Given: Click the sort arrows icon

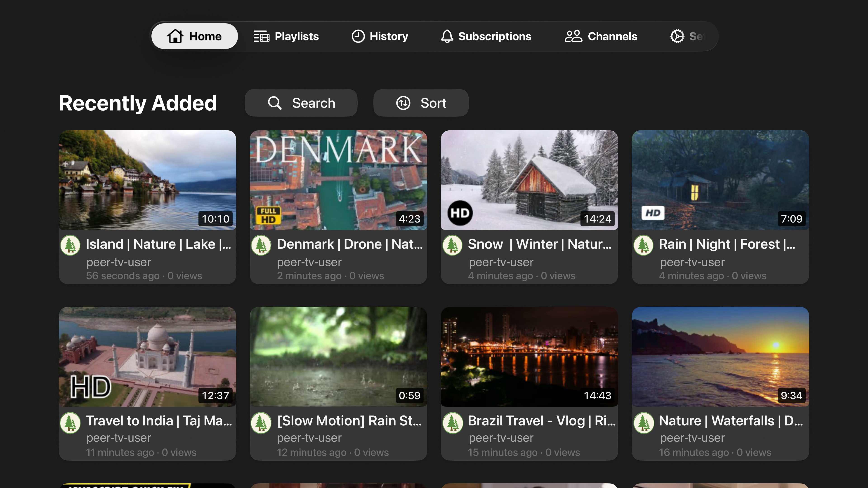Looking at the screenshot, I should (x=403, y=103).
